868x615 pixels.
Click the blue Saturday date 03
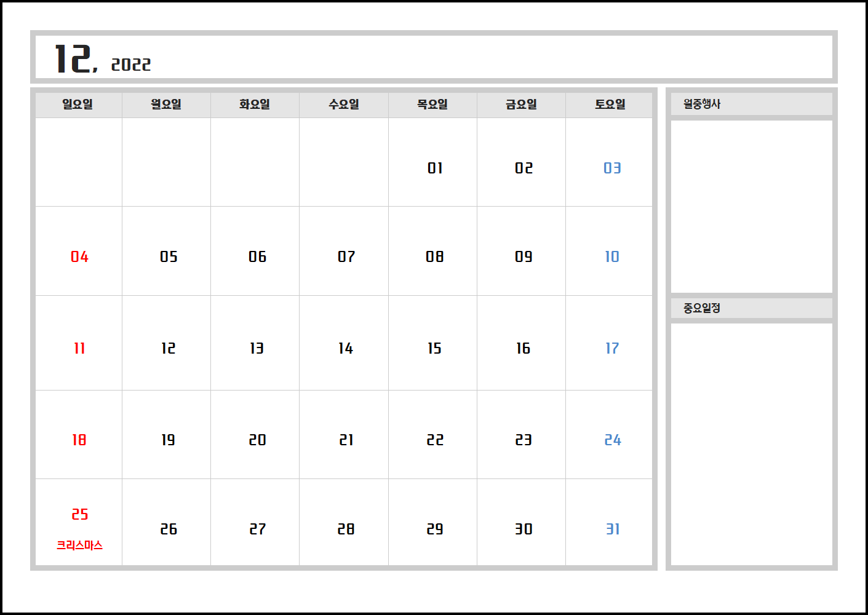tap(612, 168)
